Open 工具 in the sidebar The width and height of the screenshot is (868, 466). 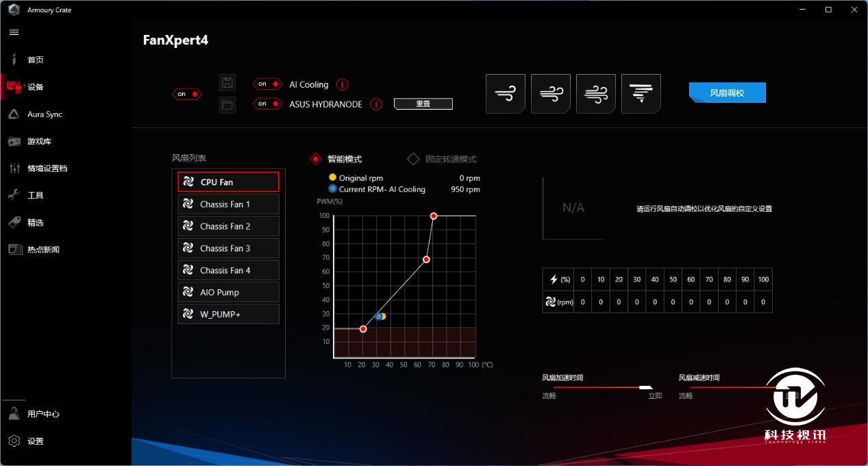(36, 195)
